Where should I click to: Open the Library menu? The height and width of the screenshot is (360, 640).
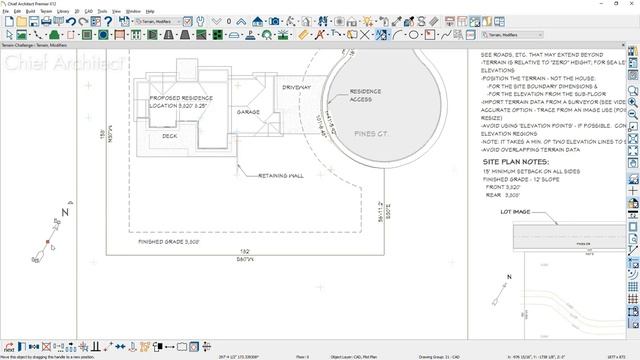point(63,11)
